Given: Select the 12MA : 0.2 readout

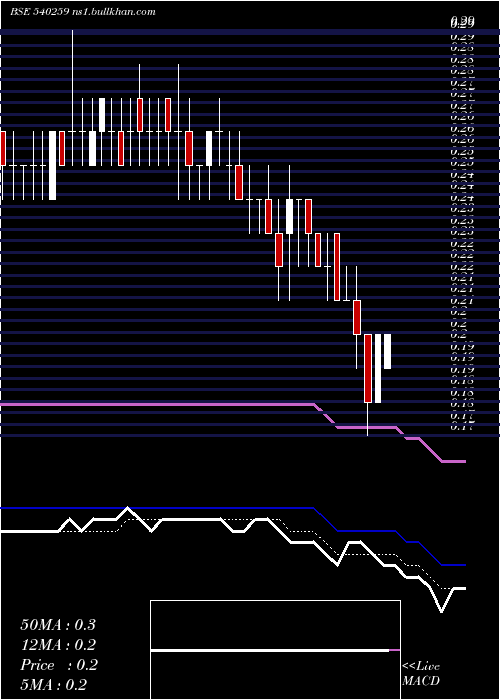Looking at the screenshot, I should click(x=59, y=645).
